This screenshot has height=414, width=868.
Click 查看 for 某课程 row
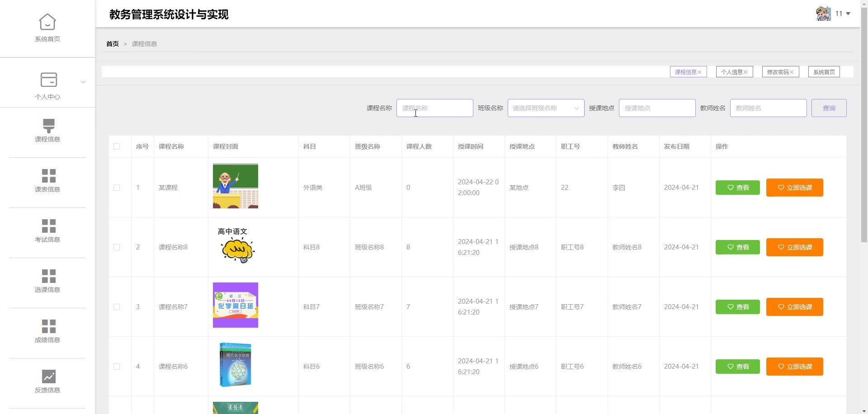[737, 188]
